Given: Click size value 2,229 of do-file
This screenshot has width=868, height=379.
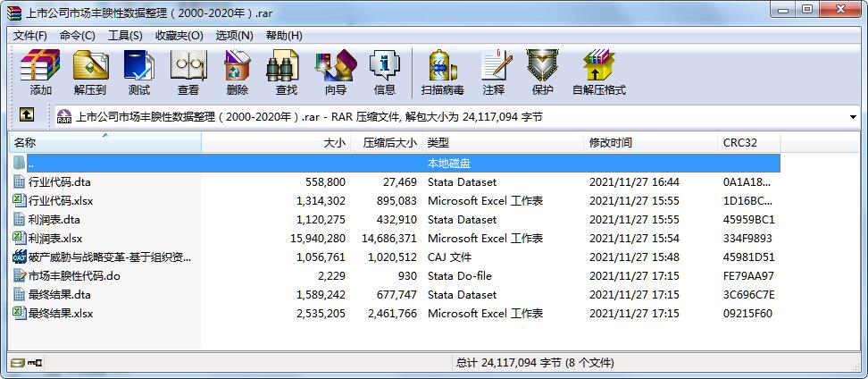Looking at the screenshot, I should click(x=332, y=276).
